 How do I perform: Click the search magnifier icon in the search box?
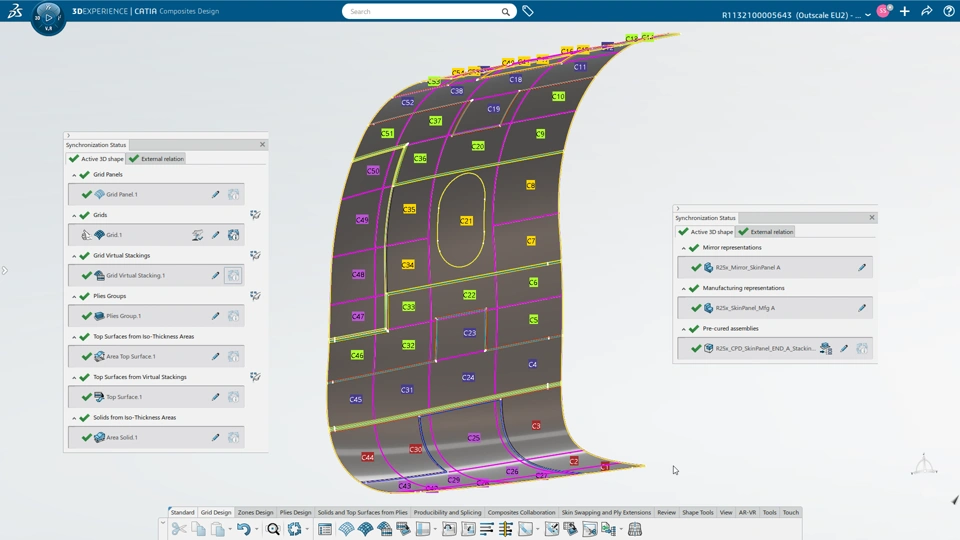506,12
